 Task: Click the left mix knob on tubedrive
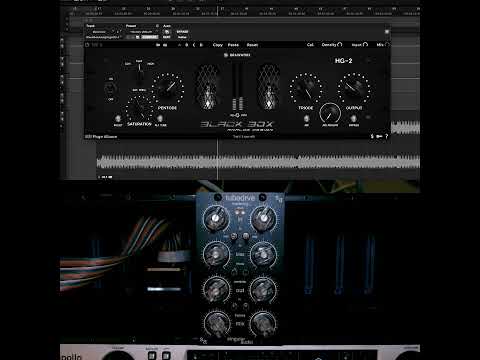217,323
